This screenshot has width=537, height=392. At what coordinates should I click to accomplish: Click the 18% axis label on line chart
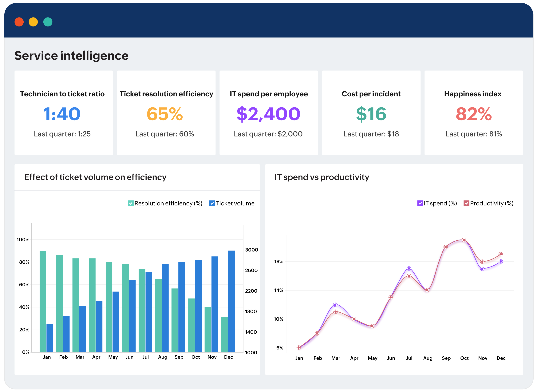[279, 262]
